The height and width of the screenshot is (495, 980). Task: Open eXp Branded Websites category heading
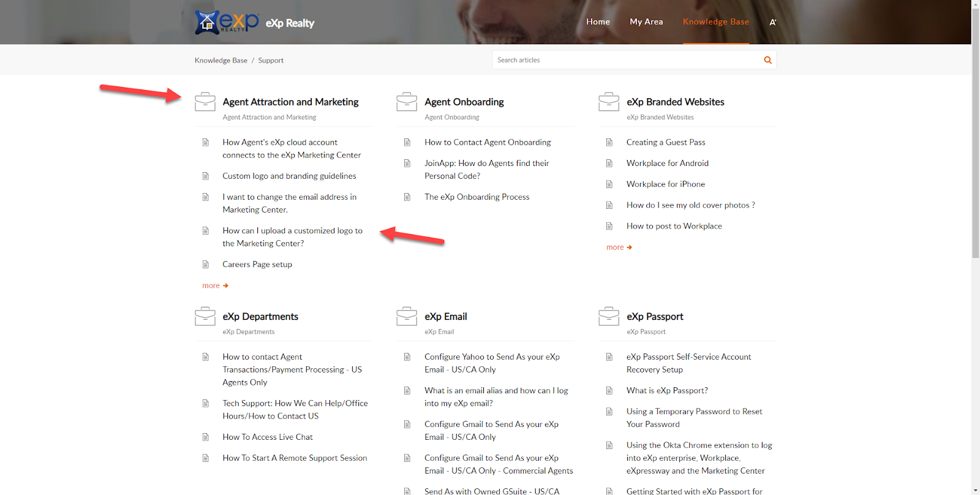pyautogui.click(x=676, y=102)
